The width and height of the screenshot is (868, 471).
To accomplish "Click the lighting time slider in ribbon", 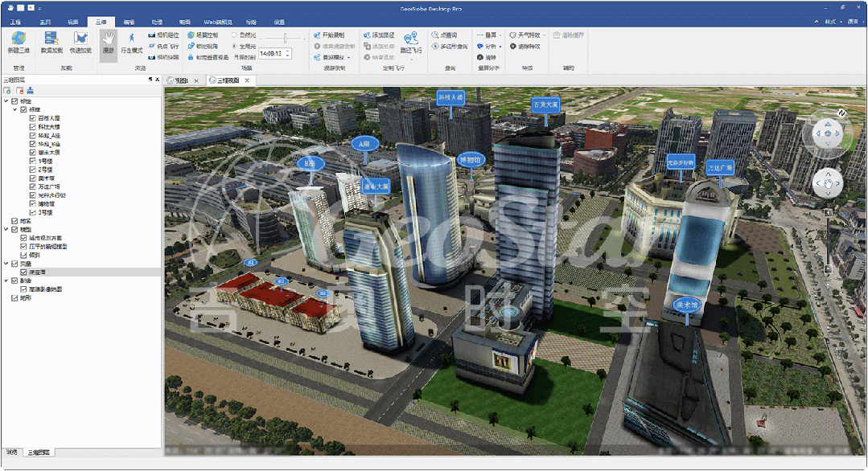I will pos(284,38).
